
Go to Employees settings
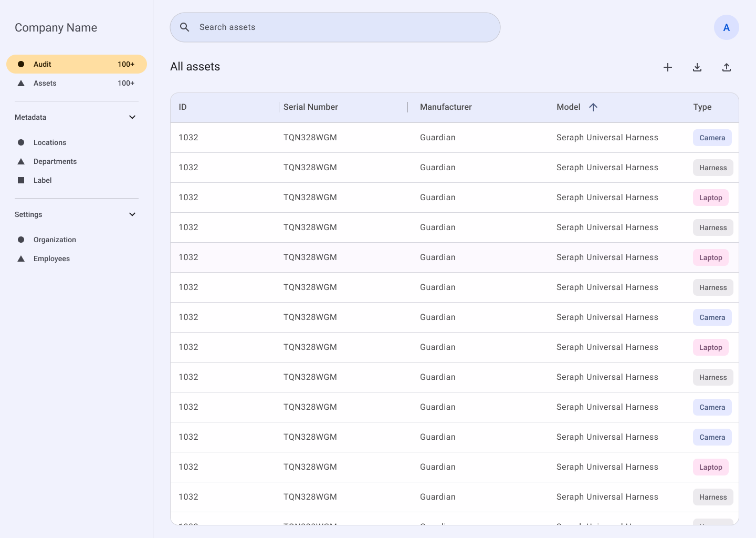pos(51,258)
